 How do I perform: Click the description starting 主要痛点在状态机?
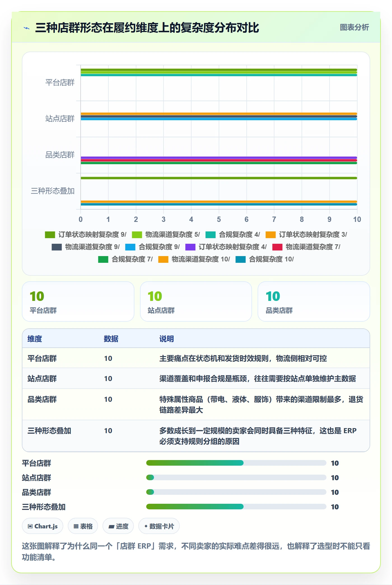click(x=243, y=358)
